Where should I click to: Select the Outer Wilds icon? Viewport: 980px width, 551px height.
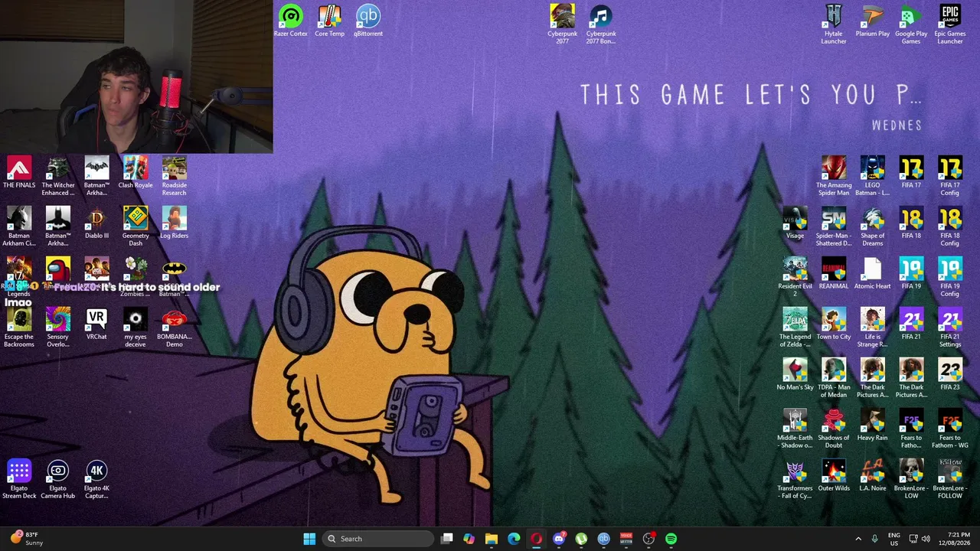[834, 475]
